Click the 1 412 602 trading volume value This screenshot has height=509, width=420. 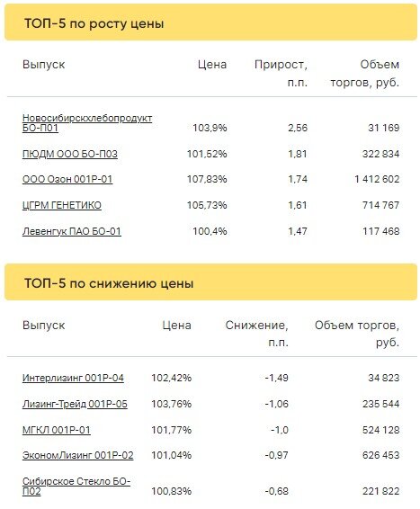pos(377,179)
